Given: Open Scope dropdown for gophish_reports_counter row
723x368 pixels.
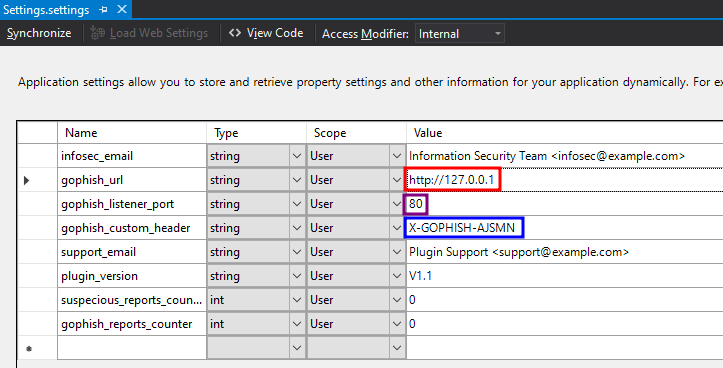Looking at the screenshot, I should [397, 324].
